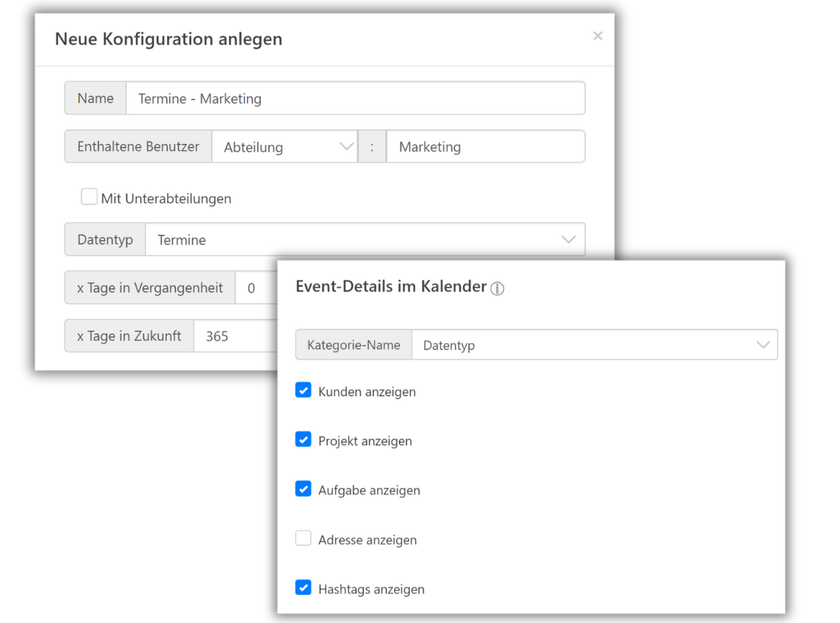This screenshot has width=840, height=623.
Task: Uncheck "Kunden anzeigen"
Action: 303,389
